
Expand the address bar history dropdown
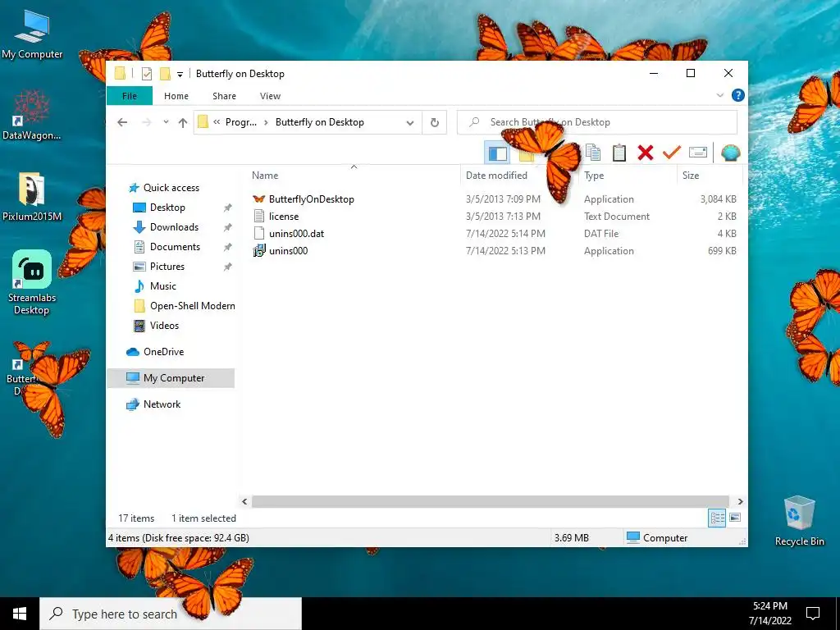coord(410,123)
